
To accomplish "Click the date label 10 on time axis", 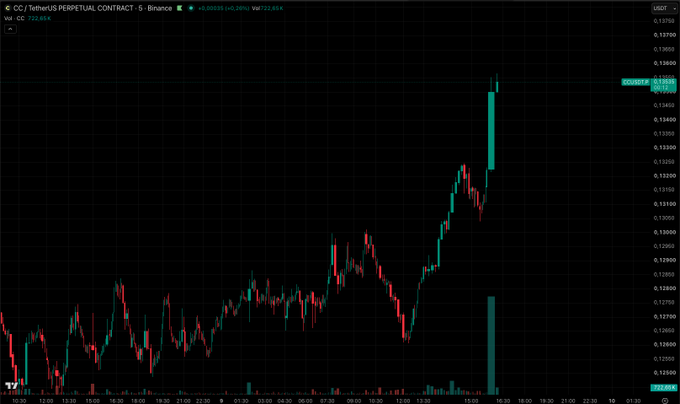I will (612, 401).
